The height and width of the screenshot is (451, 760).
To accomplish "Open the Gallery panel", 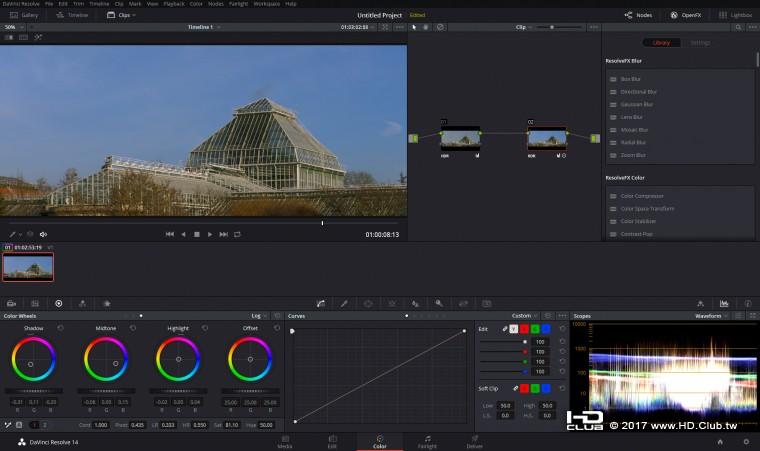I will pyautogui.click(x=25, y=15).
